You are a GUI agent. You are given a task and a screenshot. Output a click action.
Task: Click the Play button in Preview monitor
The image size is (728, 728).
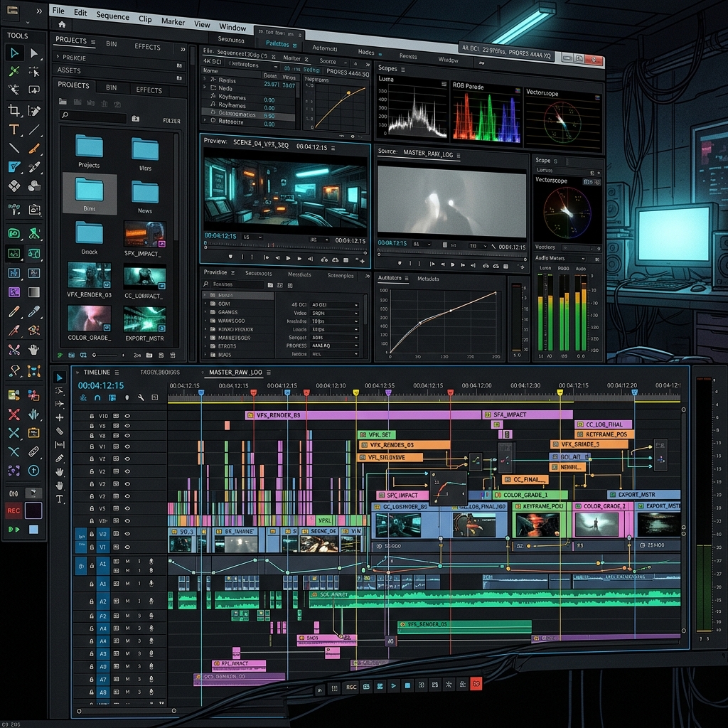[x=289, y=257]
